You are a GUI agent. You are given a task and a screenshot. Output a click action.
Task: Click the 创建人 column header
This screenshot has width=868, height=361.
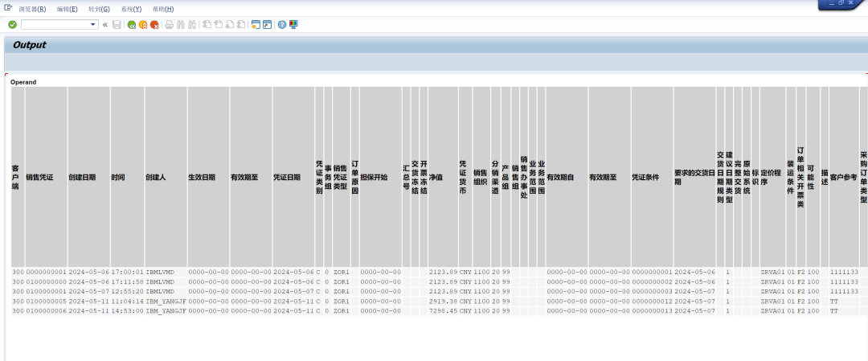click(x=166, y=177)
